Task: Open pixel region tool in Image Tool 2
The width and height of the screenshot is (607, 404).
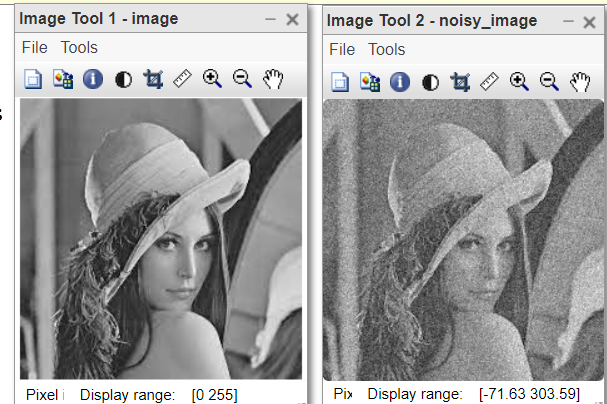Action: 370,82
